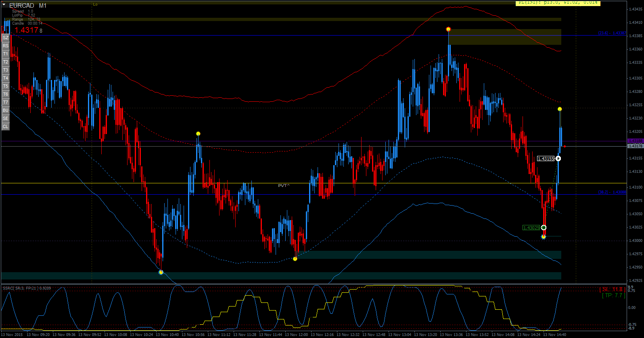Select the T4 panel button

(x=6, y=78)
